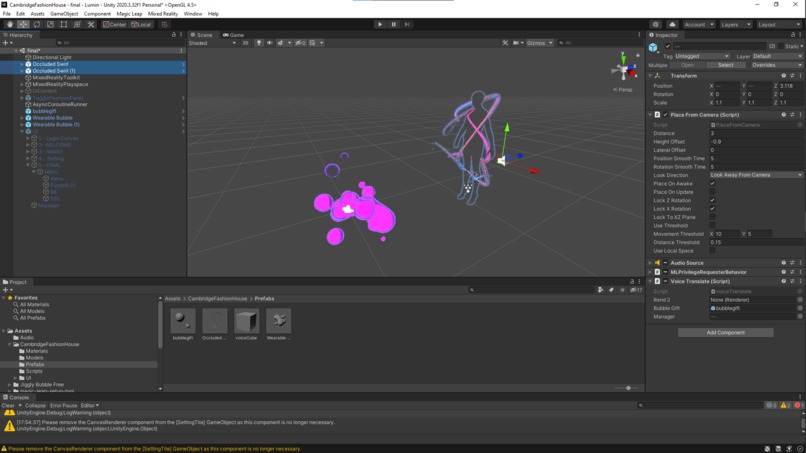Toggle handle rotation with the Local button
This screenshot has width=806, height=453.
click(141, 24)
